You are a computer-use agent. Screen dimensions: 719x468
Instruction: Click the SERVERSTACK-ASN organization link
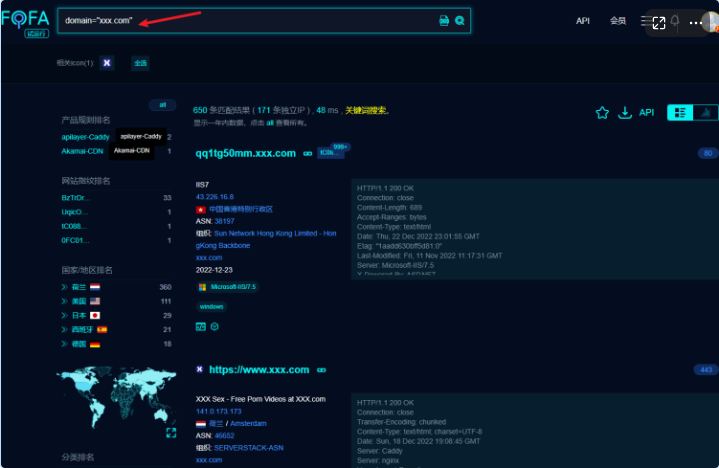point(249,448)
